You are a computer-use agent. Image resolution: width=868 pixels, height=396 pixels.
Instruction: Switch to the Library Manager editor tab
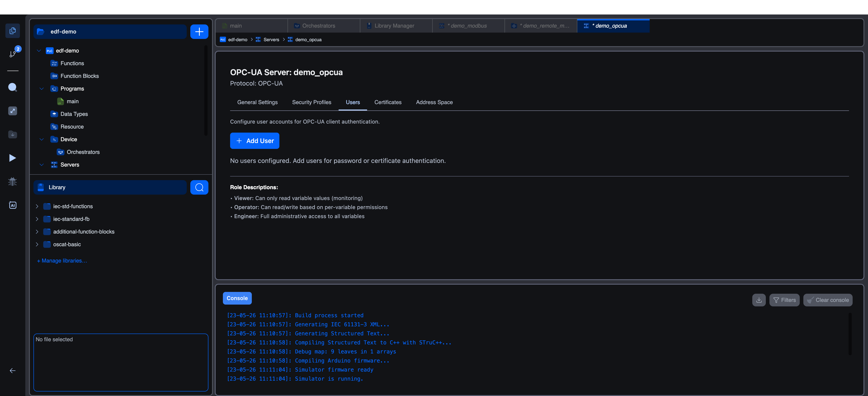click(x=396, y=26)
